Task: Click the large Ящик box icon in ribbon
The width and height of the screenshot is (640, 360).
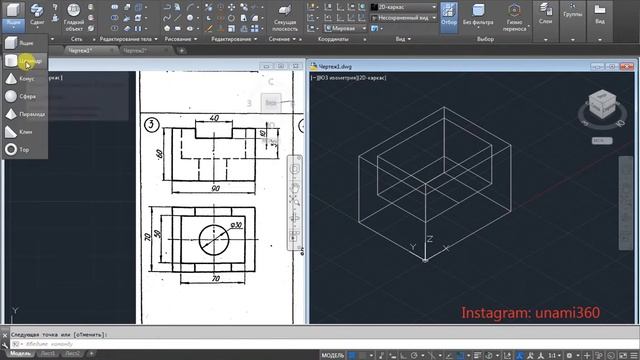Action: click(x=13, y=10)
